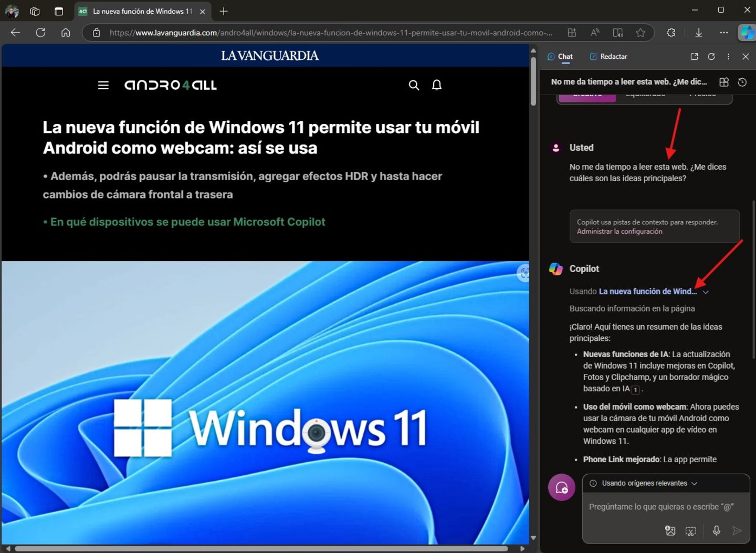Toggle the Copilot sidebar button
Viewport: 756px width, 553px height.
click(x=746, y=33)
